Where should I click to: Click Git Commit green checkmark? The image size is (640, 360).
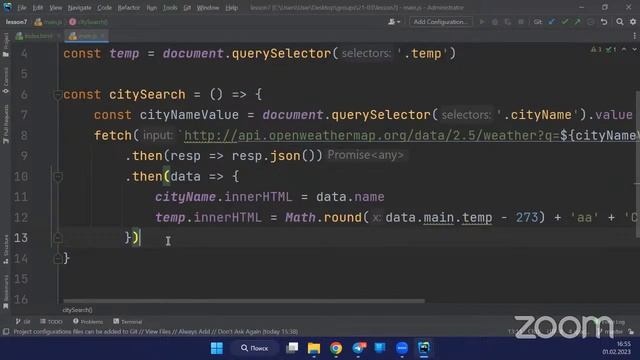[x=565, y=22]
